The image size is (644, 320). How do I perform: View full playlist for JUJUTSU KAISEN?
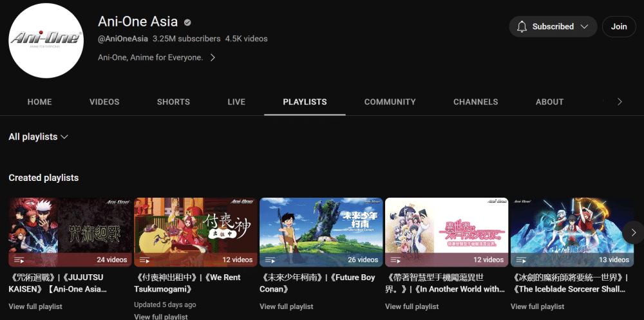35,306
